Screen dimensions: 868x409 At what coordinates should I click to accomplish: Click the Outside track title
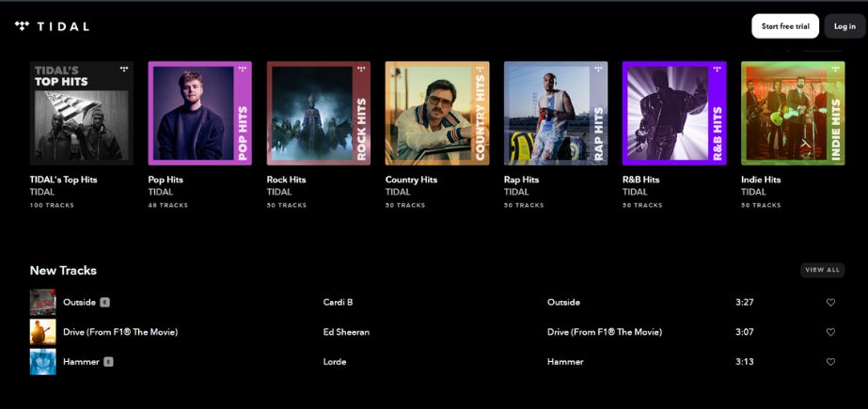click(79, 302)
